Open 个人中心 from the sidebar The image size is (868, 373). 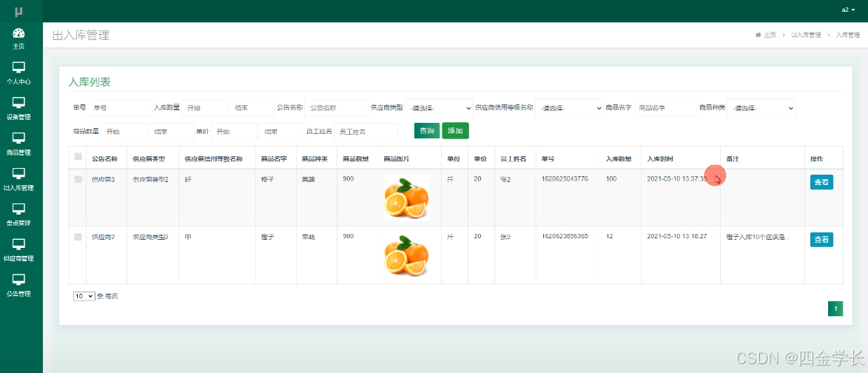18,73
